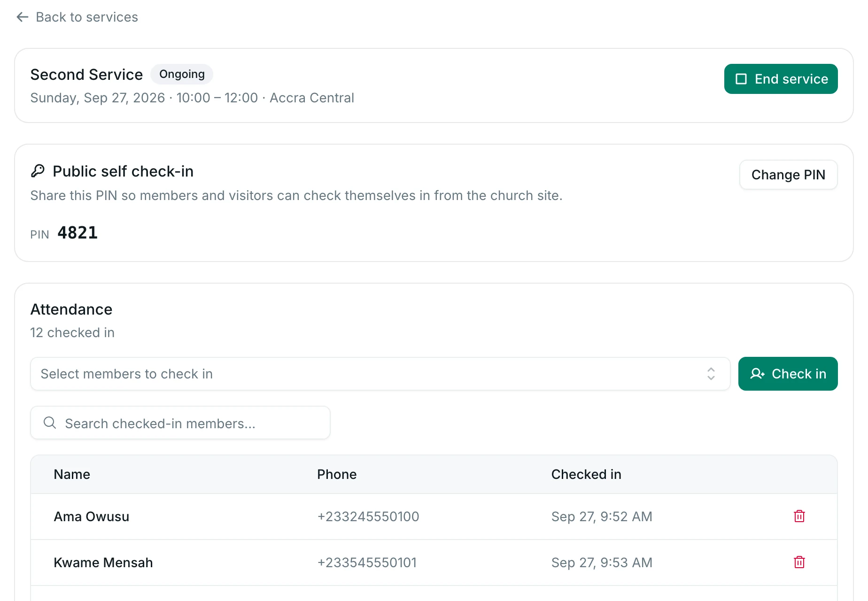Click the Attendance section heading

tap(71, 309)
